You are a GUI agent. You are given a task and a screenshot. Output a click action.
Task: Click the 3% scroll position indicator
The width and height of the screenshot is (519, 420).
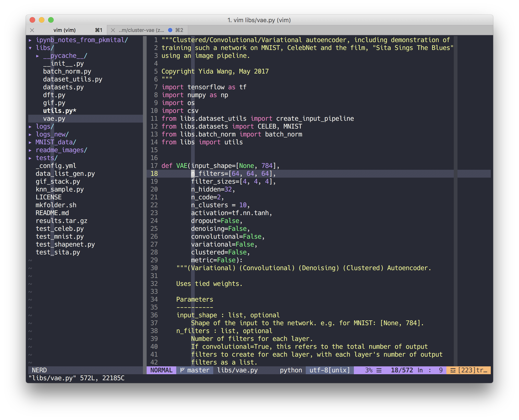(x=368, y=370)
